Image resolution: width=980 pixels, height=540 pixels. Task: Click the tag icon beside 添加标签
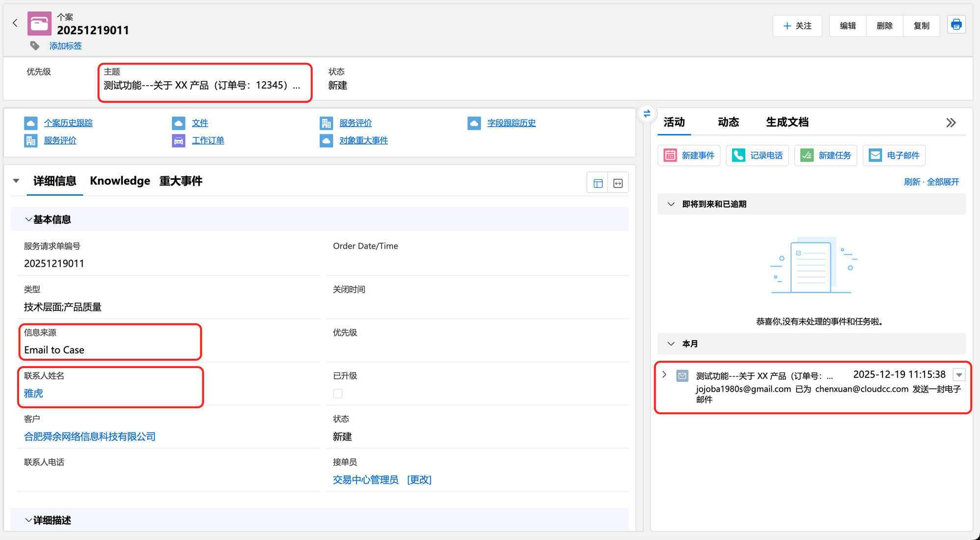coord(35,46)
